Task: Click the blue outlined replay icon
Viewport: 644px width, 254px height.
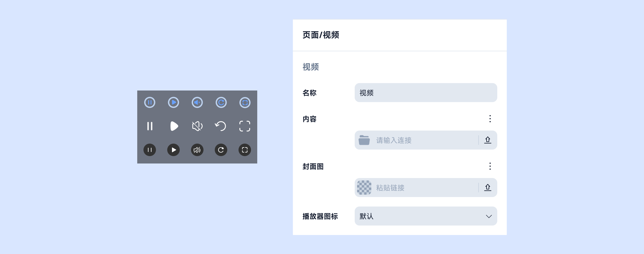Action: click(221, 103)
